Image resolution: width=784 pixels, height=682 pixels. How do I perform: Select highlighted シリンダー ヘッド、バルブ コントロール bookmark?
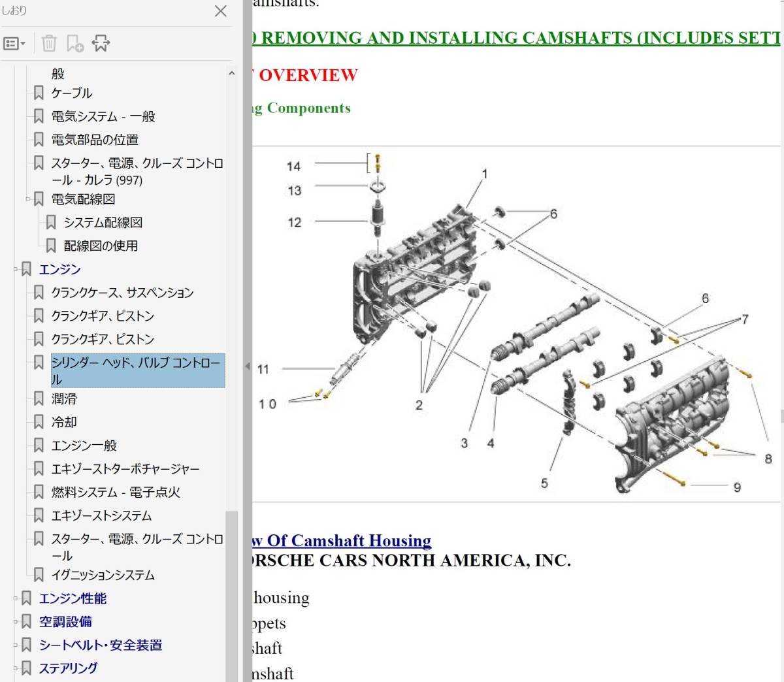(138, 370)
